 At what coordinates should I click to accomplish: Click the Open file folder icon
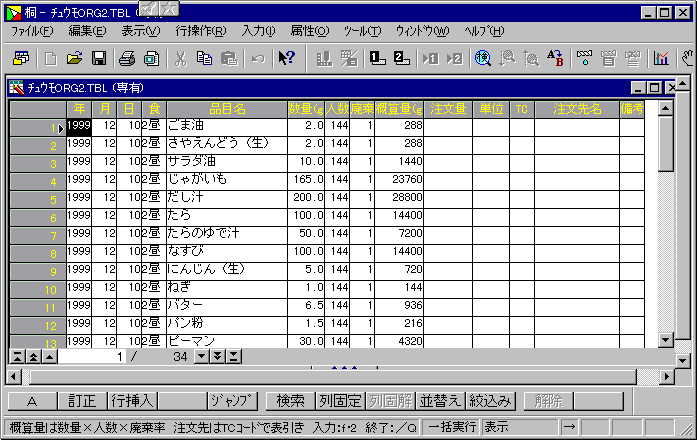point(75,58)
